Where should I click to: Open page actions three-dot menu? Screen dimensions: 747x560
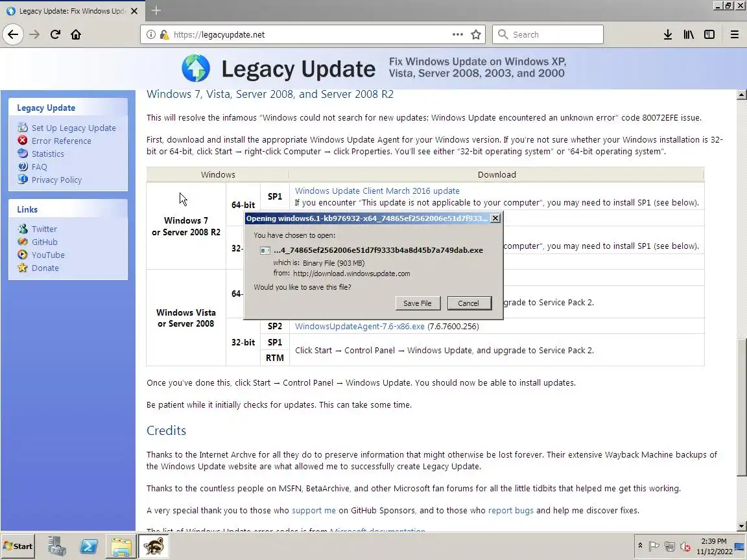pos(457,34)
